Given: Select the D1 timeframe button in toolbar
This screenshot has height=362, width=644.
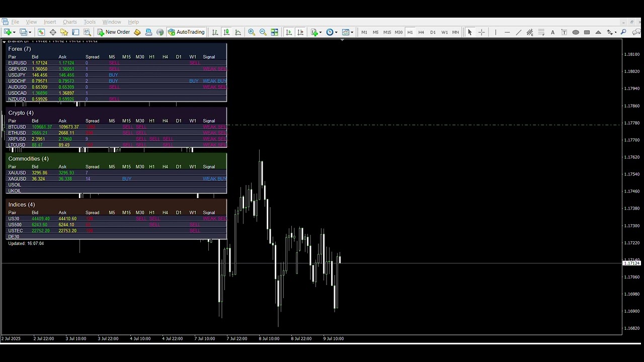Looking at the screenshot, I should pyautogui.click(x=433, y=32).
